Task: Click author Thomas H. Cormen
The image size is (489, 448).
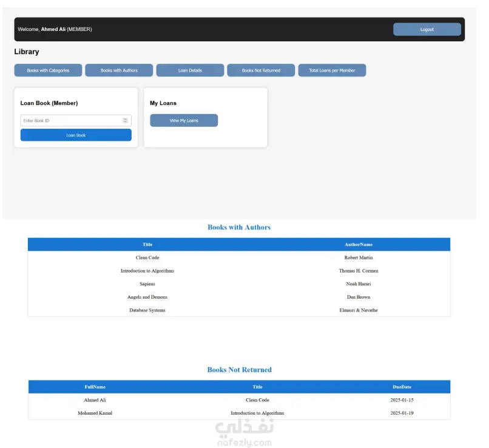Action: (359, 271)
